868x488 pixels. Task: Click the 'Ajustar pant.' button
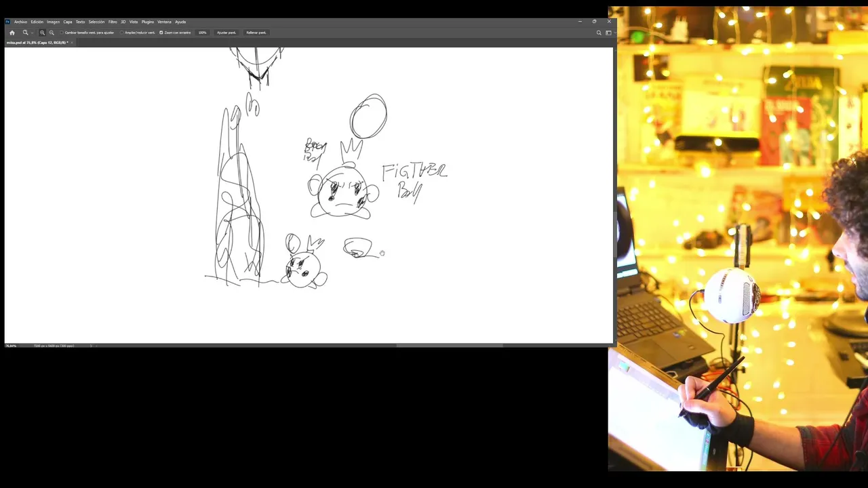[x=226, y=33]
